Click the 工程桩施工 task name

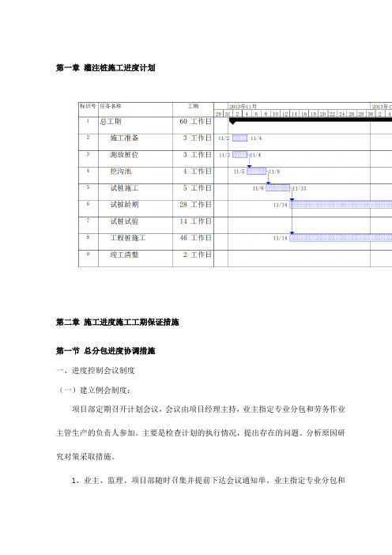pyautogui.click(x=128, y=238)
